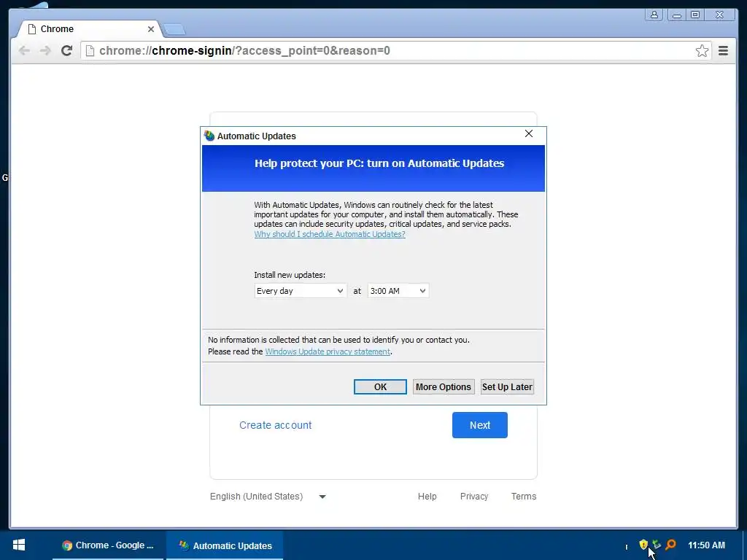Click the orange magnifier tray icon
747x560 pixels.
pyautogui.click(x=671, y=544)
